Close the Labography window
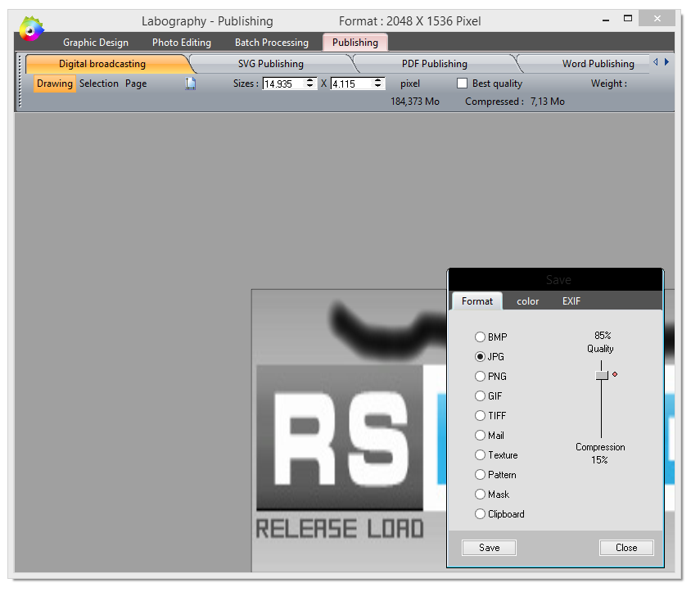 657,18
